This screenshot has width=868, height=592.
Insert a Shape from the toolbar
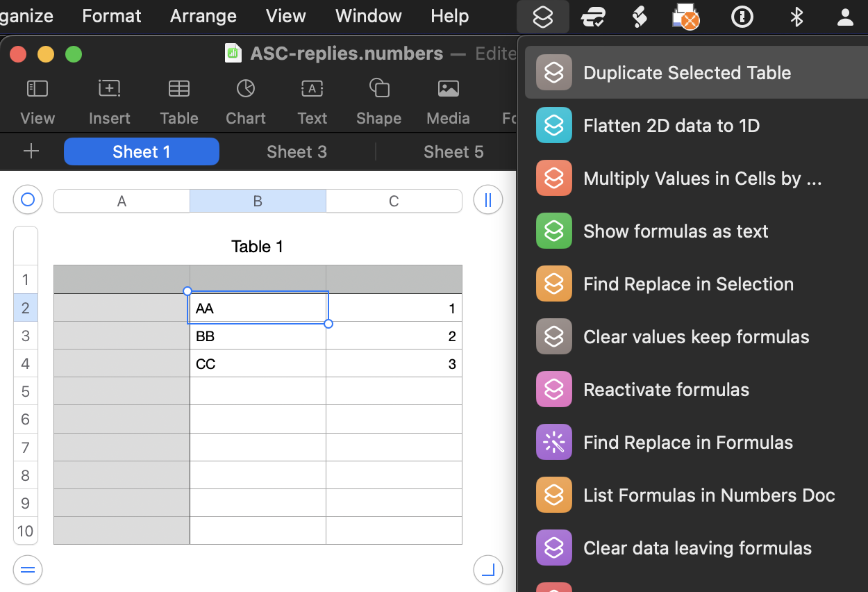[378, 101]
